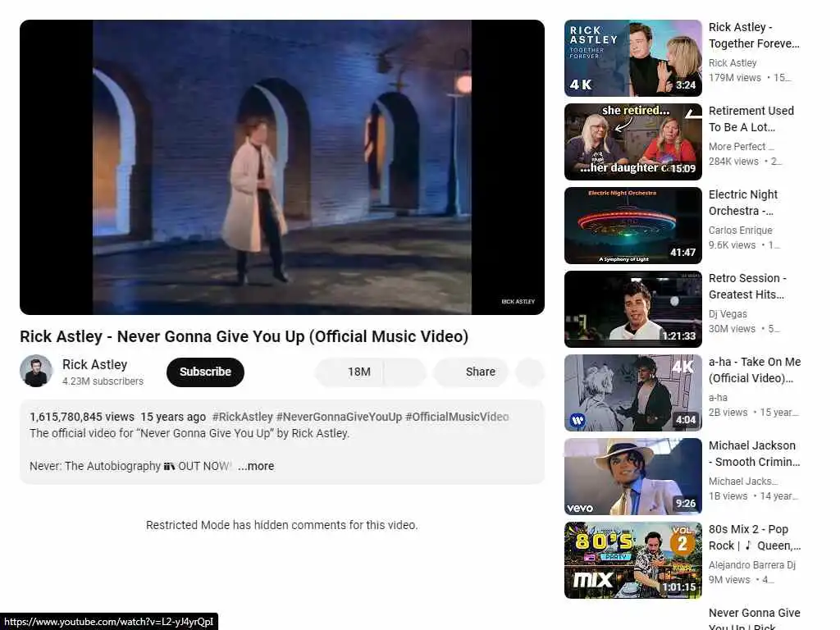Open 'Electric Night Orchestra -...' title

point(743,203)
